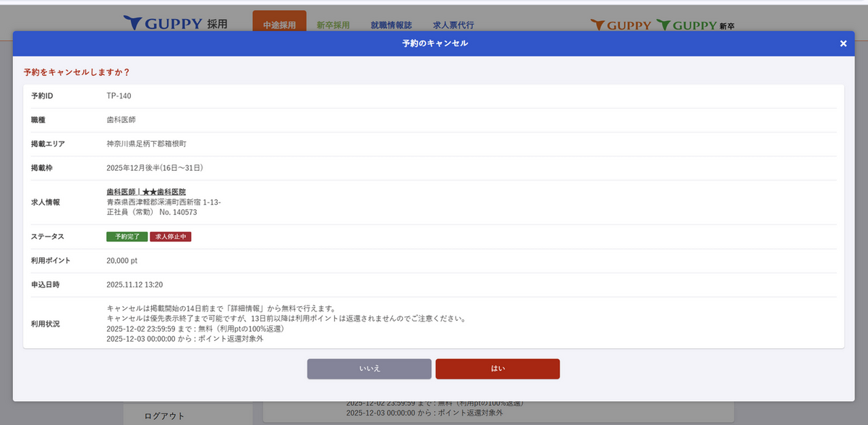Image resolution: width=868 pixels, height=425 pixels.
Task: Go to the 求人票代行 menu item
Action: point(454,25)
